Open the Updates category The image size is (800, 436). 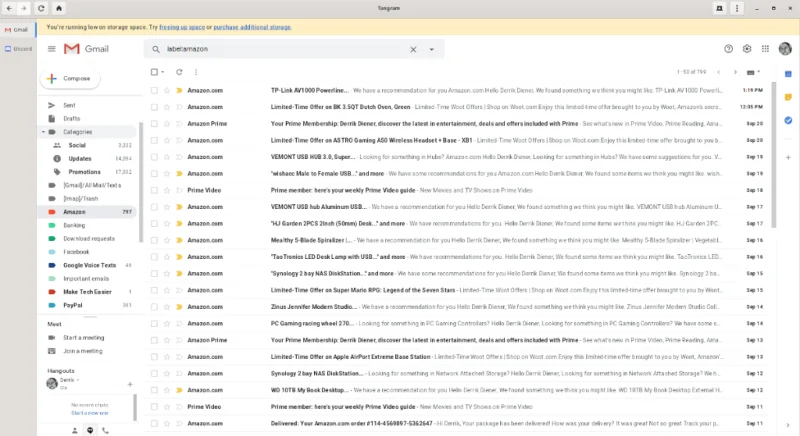click(80, 159)
